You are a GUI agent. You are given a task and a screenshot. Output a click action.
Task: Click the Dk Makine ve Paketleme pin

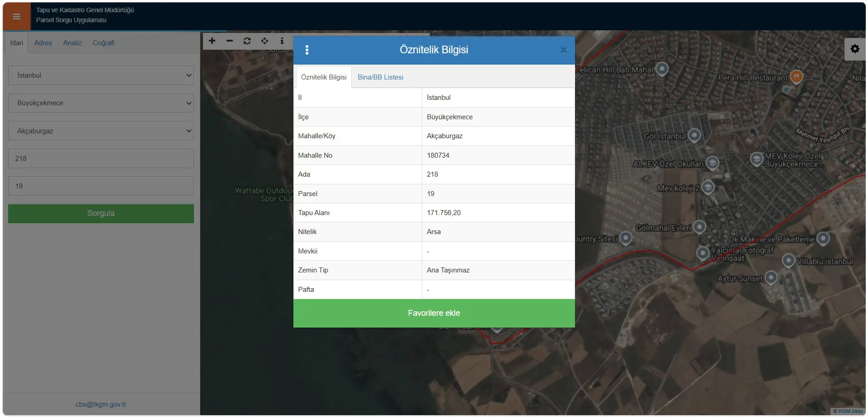823,239
